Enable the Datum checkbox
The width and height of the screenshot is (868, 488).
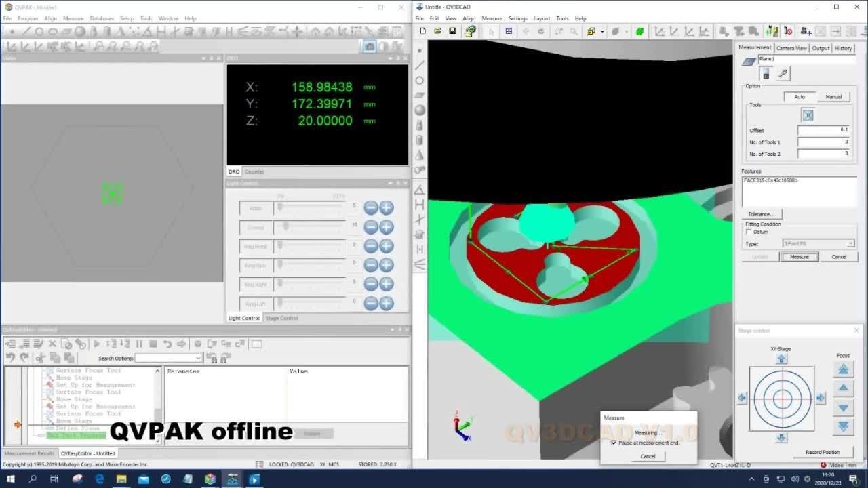click(749, 232)
